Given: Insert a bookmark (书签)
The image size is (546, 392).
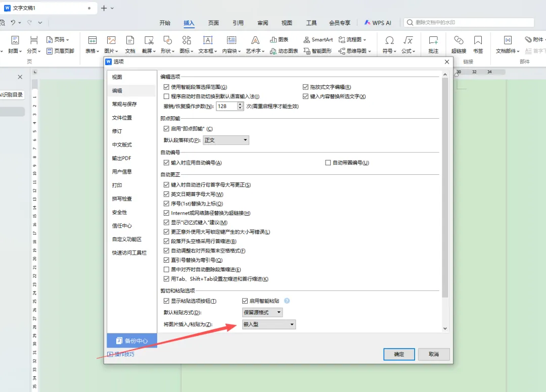Looking at the screenshot, I should [478, 44].
